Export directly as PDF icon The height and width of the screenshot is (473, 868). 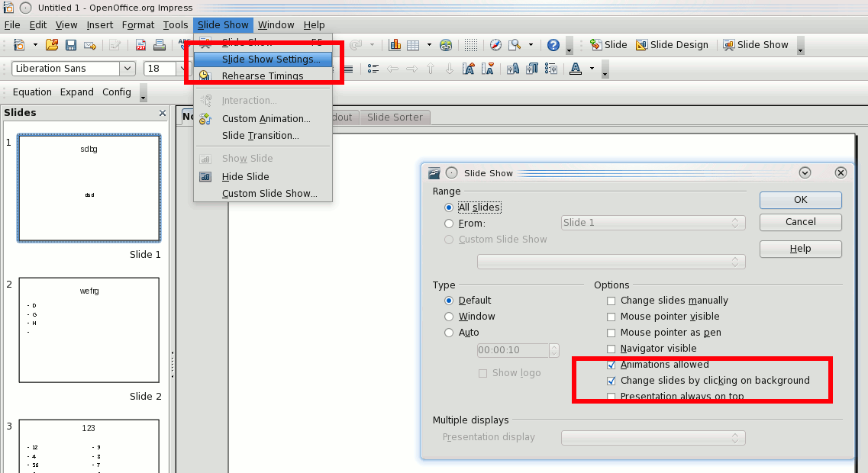[x=140, y=45]
